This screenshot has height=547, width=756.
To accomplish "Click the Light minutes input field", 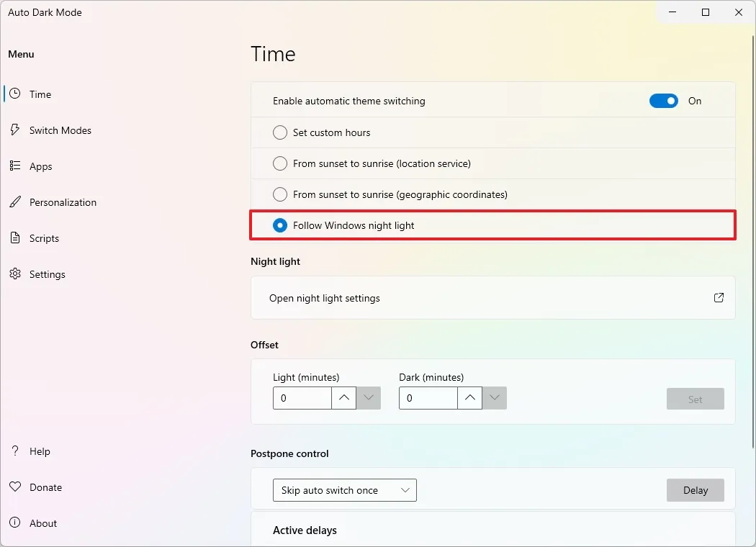I will point(302,398).
